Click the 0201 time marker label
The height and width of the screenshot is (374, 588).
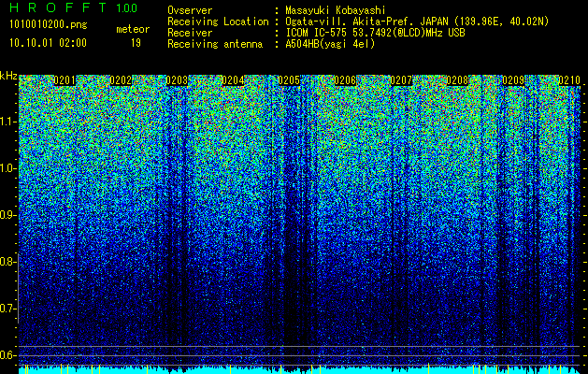tap(65, 80)
